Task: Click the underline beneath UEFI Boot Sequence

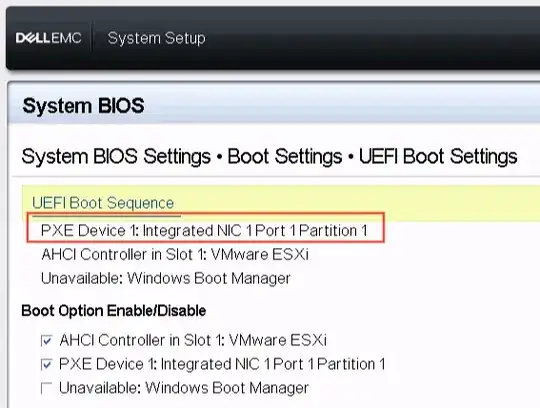Action: pyautogui.click(x=106, y=217)
